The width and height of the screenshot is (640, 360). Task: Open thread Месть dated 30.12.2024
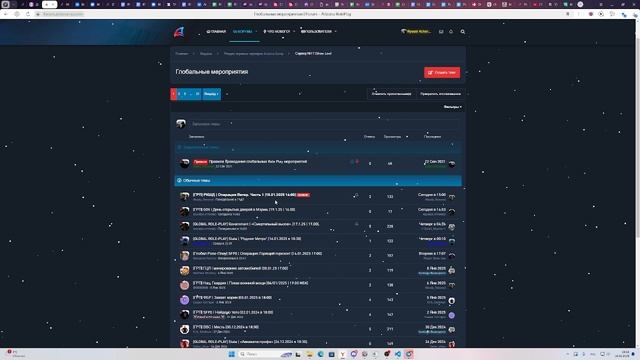coord(226,327)
